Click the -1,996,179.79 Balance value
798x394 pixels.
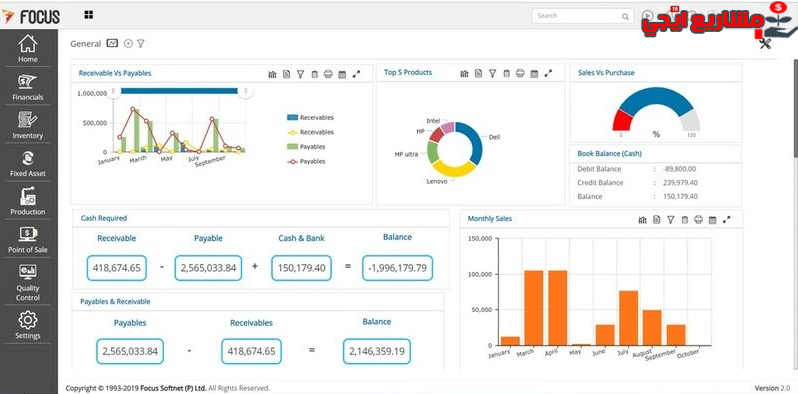(397, 268)
